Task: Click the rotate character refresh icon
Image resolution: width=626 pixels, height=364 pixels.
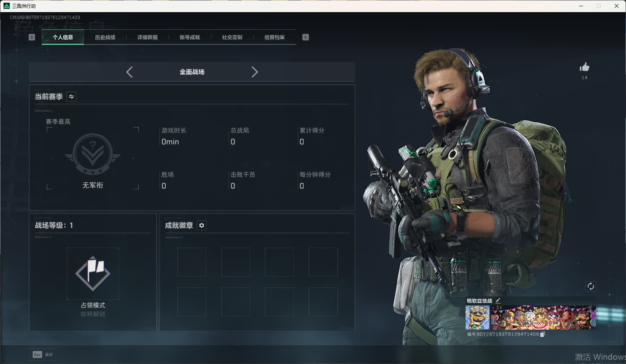Action: pyautogui.click(x=590, y=286)
